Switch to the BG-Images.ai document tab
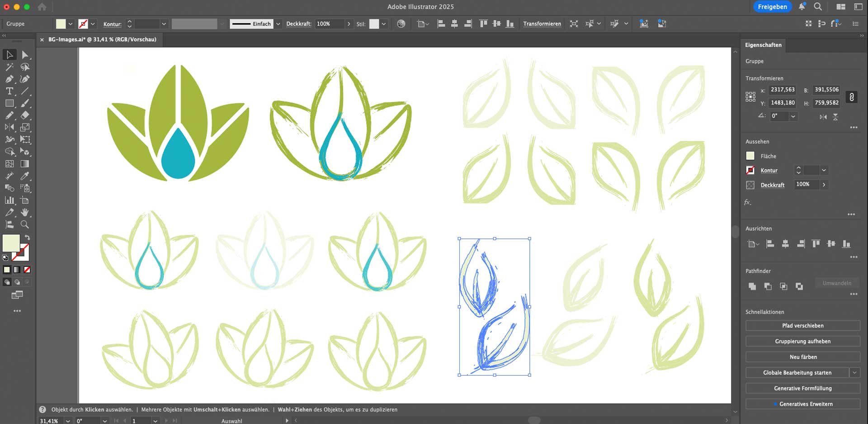Viewport: 868px width, 424px height. (x=102, y=40)
